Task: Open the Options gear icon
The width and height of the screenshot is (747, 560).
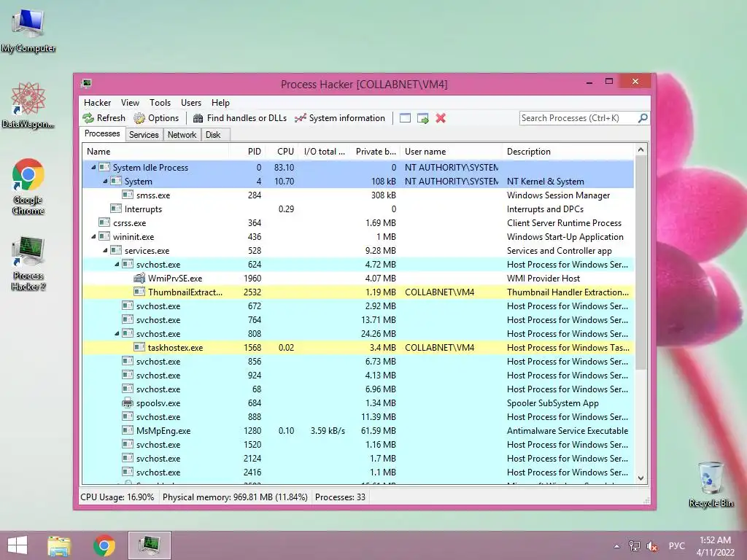Action: [x=139, y=118]
